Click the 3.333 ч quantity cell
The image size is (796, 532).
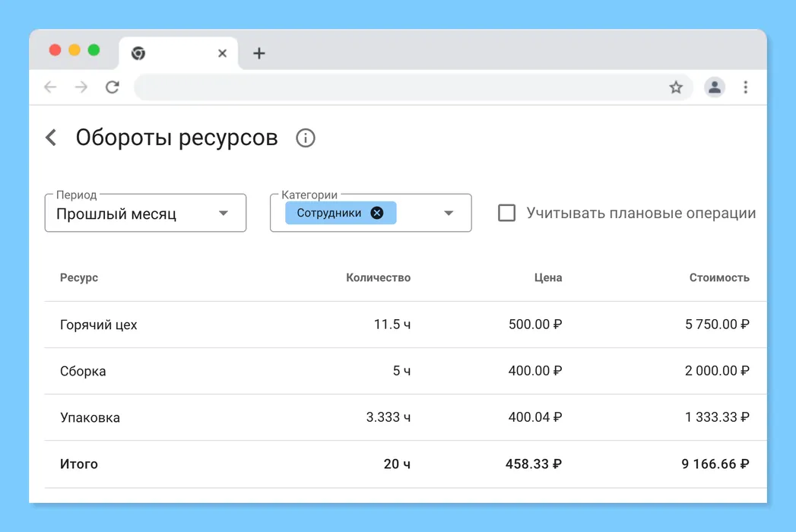(x=388, y=417)
